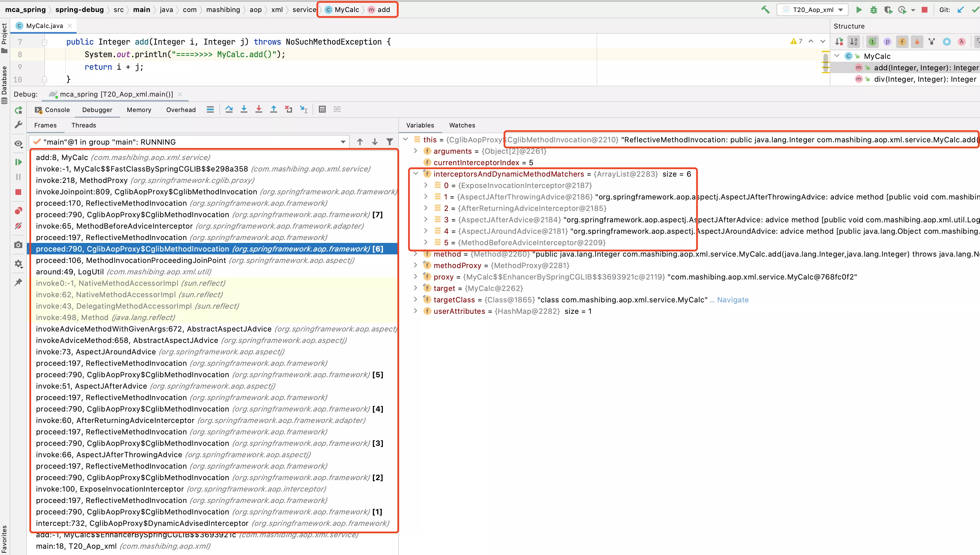Click the Navigate link next to targetClass
This screenshot has height=555, width=980.
(x=732, y=300)
